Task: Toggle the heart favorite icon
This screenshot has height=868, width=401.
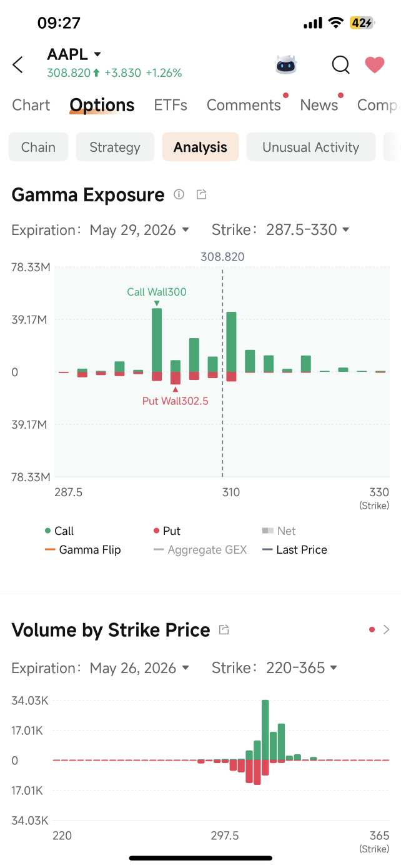Action: [375, 64]
